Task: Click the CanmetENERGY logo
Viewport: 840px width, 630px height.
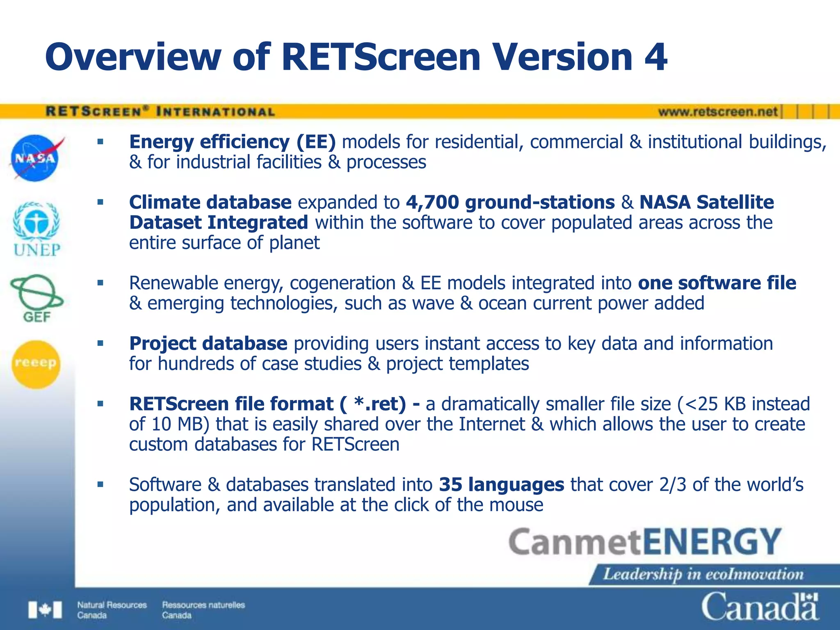Action: click(x=645, y=542)
